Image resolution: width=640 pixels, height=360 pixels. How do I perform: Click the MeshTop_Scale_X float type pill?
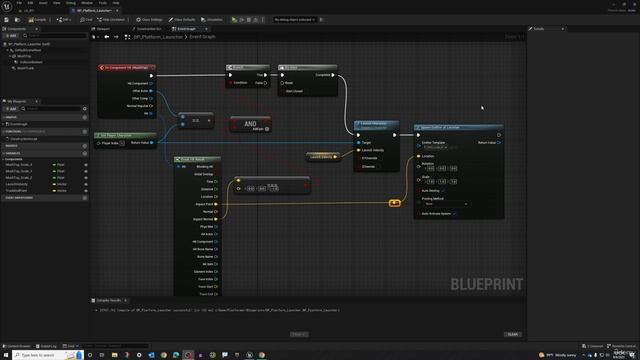54,165
